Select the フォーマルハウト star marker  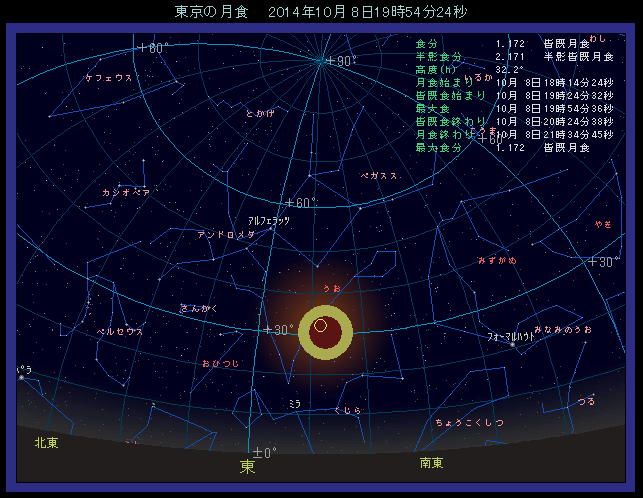pyautogui.click(x=512, y=346)
